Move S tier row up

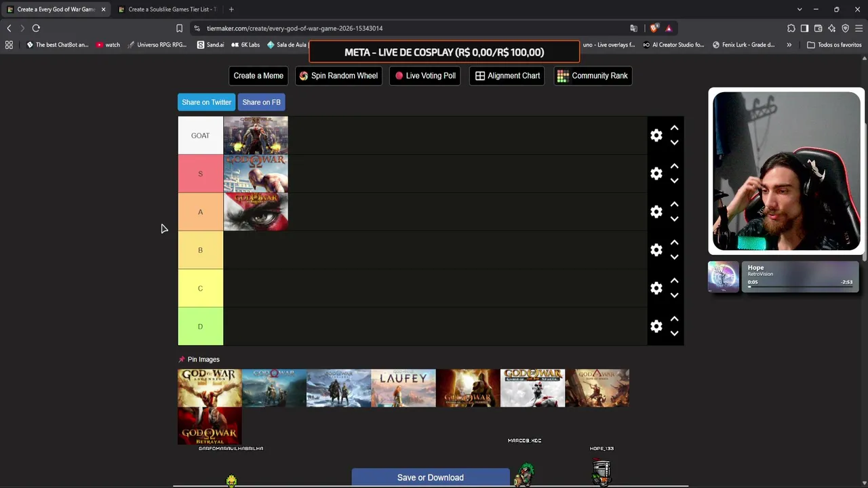coord(674,166)
